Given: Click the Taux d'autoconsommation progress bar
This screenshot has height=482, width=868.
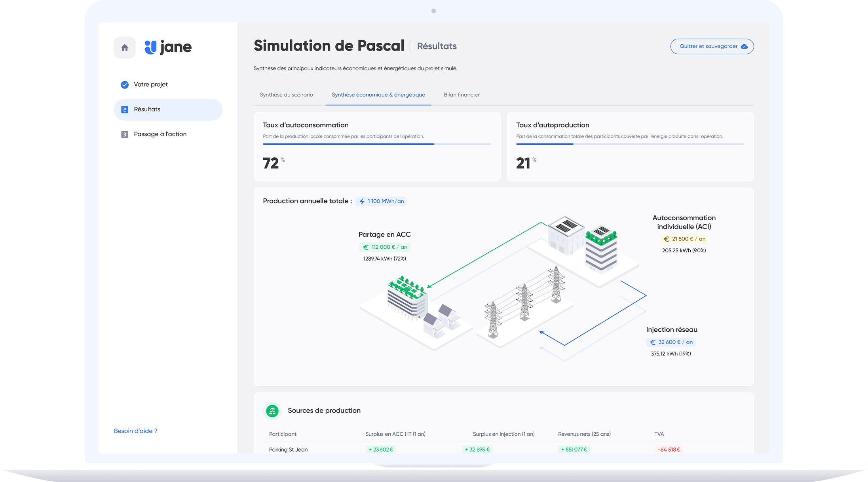Looking at the screenshot, I should [x=377, y=144].
